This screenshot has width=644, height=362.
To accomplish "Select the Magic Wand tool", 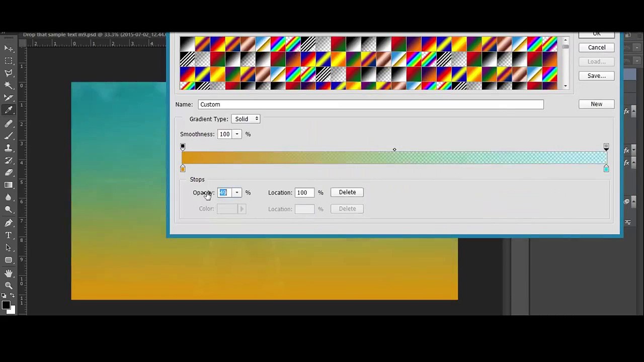I will pos(9,85).
